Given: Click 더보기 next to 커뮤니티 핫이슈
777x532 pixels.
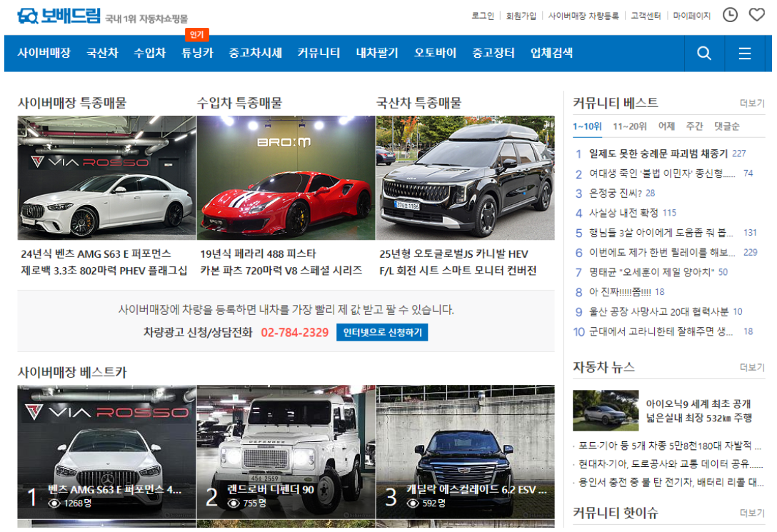Looking at the screenshot, I should (752, 513).
